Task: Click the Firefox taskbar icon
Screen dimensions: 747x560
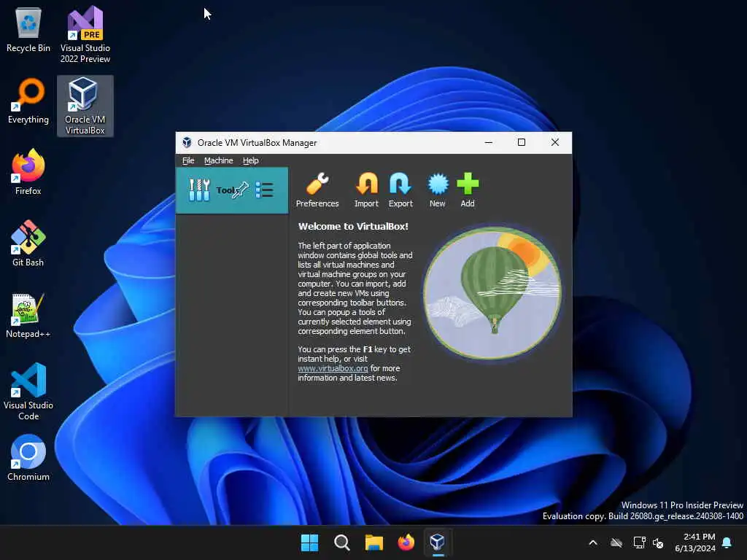Action: tap(406, 542)
